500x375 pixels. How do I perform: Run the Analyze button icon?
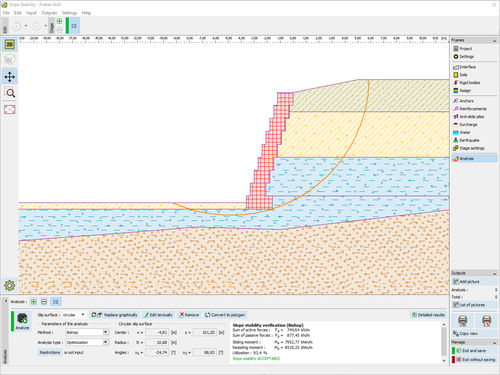[x=22, y=321]
